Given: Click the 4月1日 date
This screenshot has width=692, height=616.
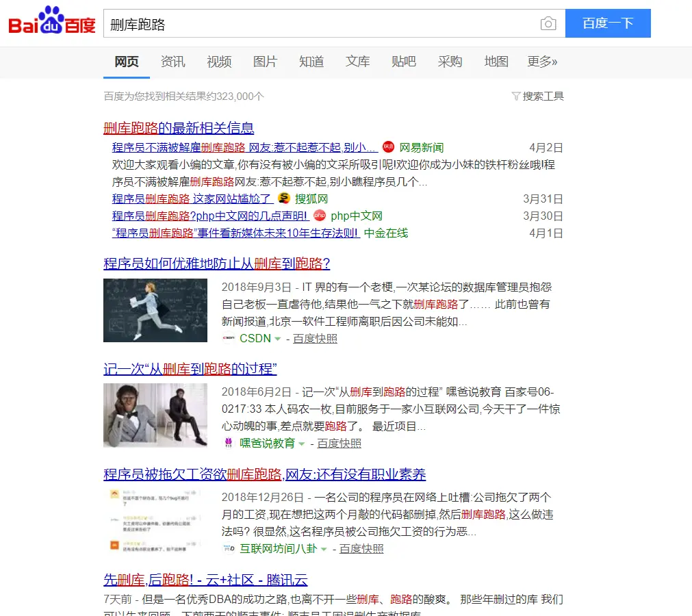Looking at the screenshot, I should [x=546, y=233].
